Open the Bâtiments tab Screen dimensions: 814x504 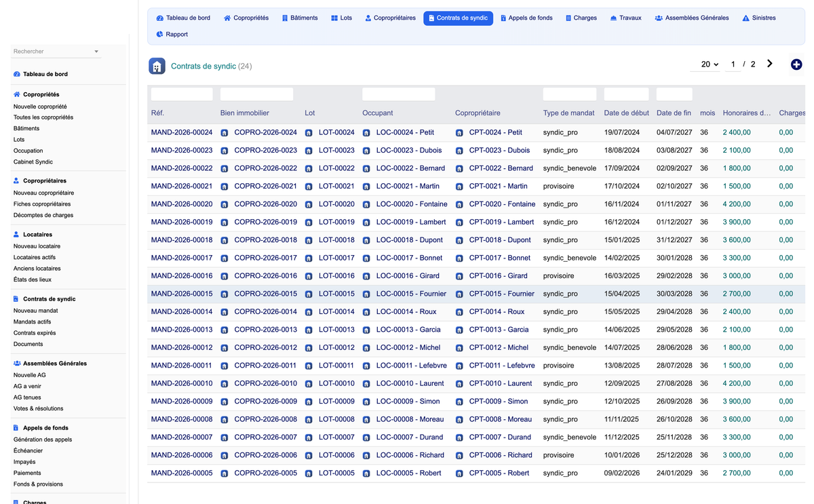point(300,18)
